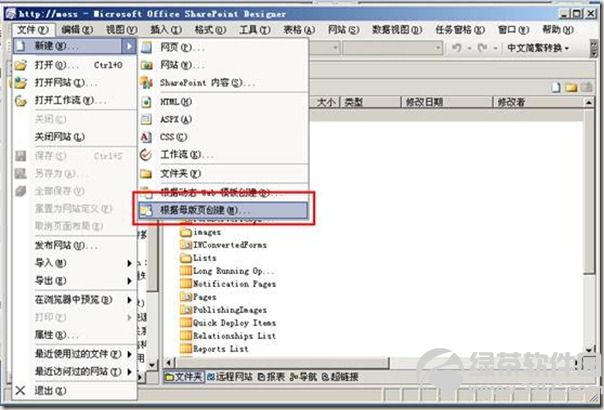Image resolution: width=604 pixels, height=410 pixels.
Task: Expand 最近使用过的文件 submenu
Action: [x=129, y=354]
